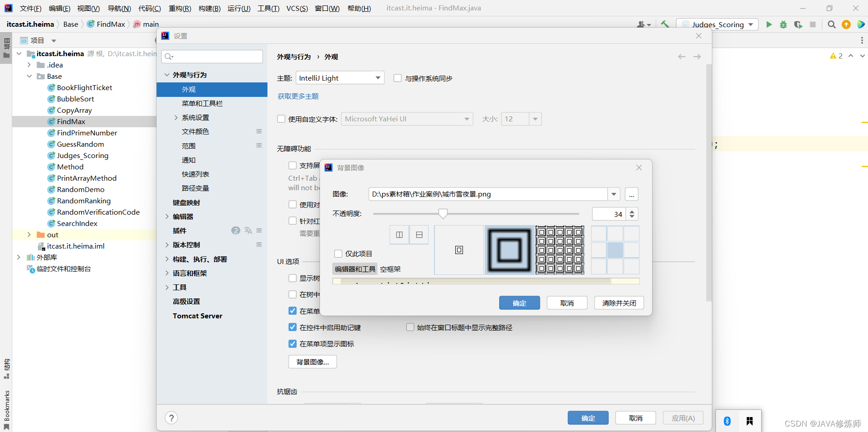Image resolution: width=868 pixels, height=432 pixels.
Task: Click the yellow warning indicator showing 2
Action: pyautogui.click(x=836, y=56)
